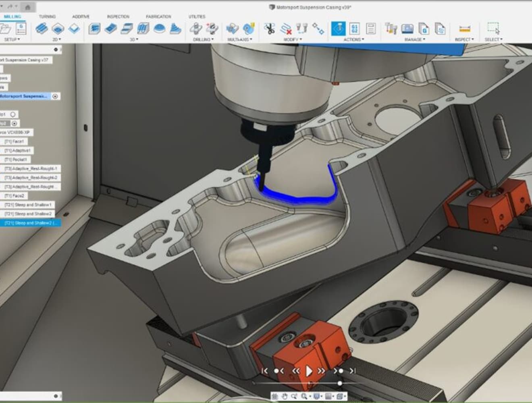Click the Drill operation icon

click(196, 29)
